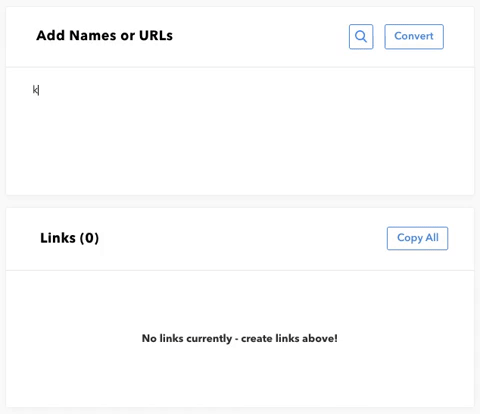Click the Links (0) heading

(x=69, y=238)
